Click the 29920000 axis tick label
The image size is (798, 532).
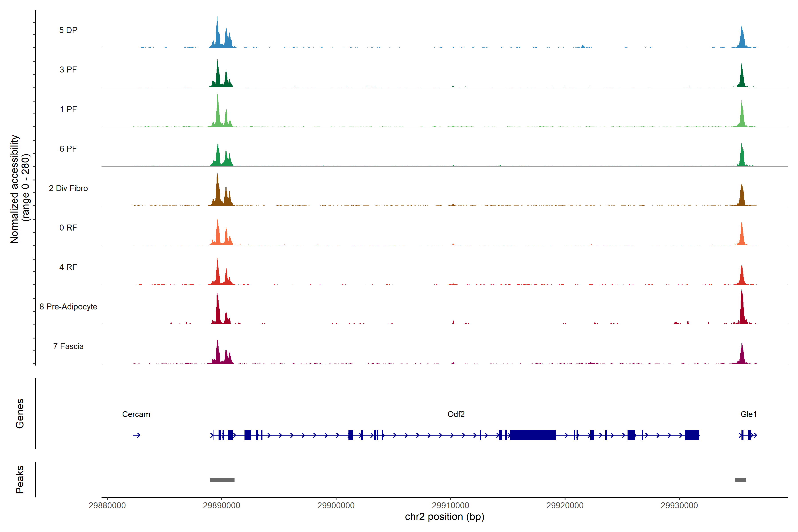(565, 506)
